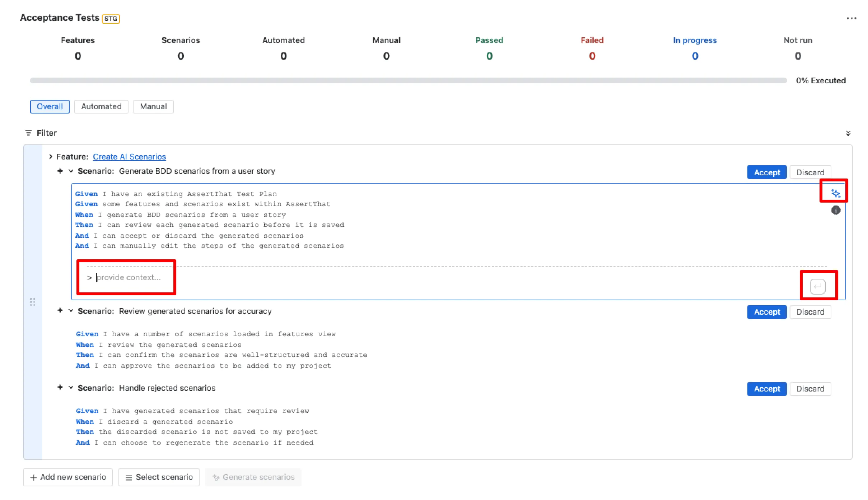This screenshot has width=868, height=500.
Task: Collapse all using the double-chevron icon
Action: point(848,133)
